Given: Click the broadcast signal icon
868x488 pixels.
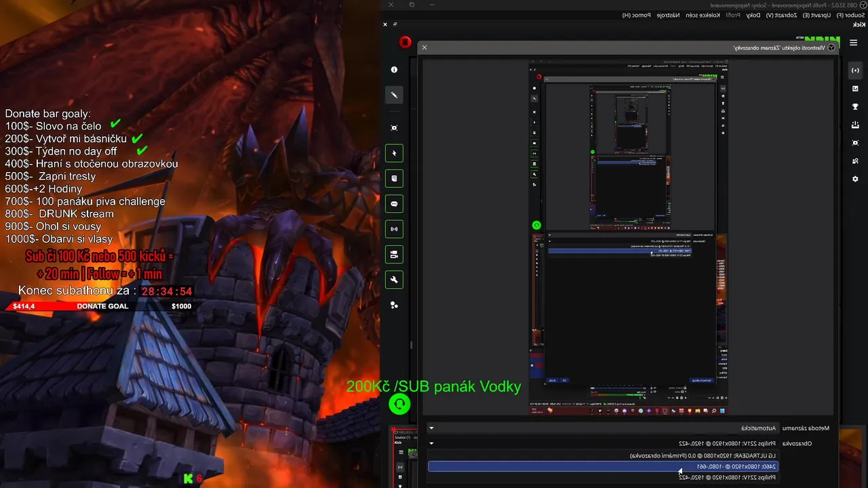Looking at the screenshot, I should point(394,229).
